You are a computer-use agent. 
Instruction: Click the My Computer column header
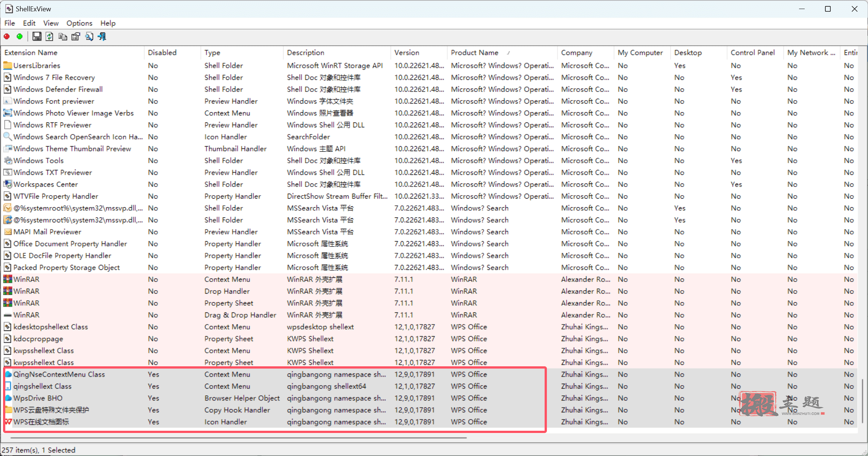(x=642, y=53)
